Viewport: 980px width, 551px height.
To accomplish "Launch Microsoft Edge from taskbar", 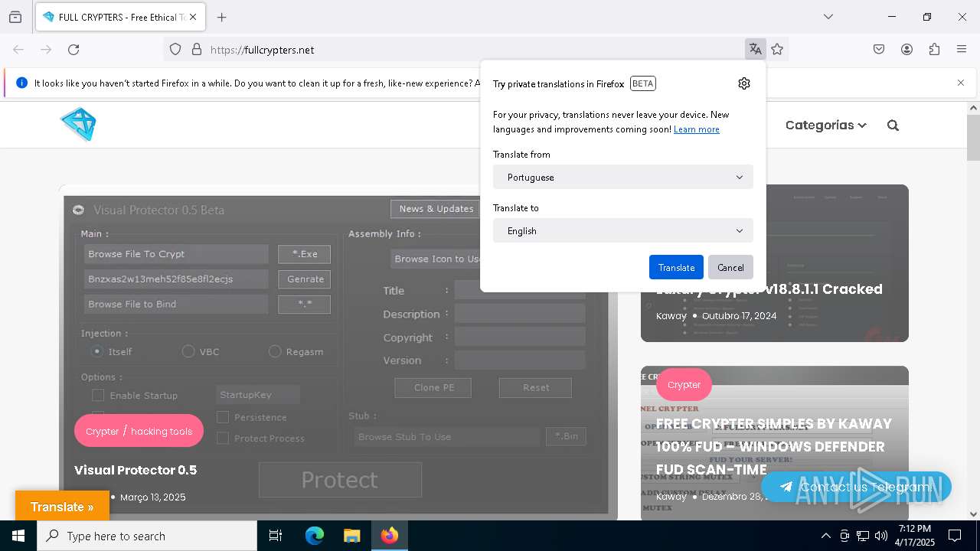I will (315, 536).
